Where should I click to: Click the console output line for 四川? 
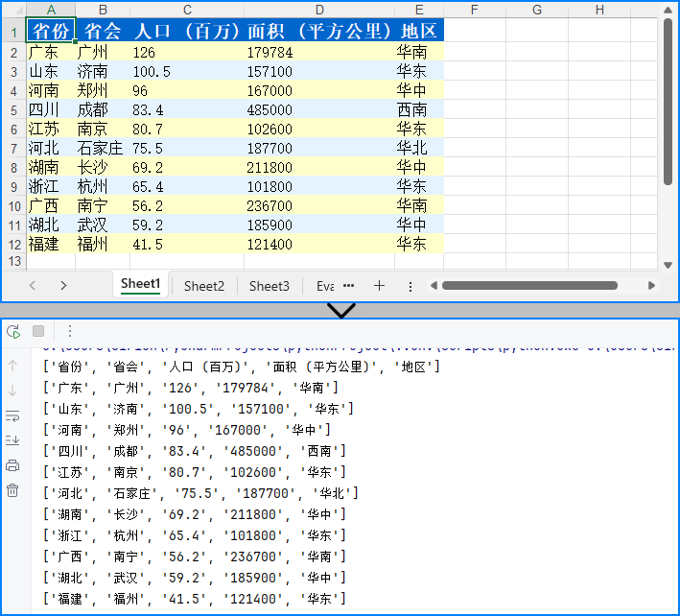point(195,451)
